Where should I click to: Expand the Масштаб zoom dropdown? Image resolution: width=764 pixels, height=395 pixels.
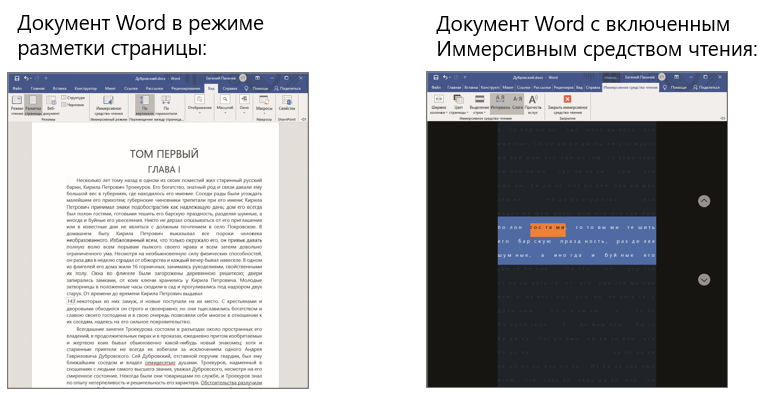tap(225, 105)
